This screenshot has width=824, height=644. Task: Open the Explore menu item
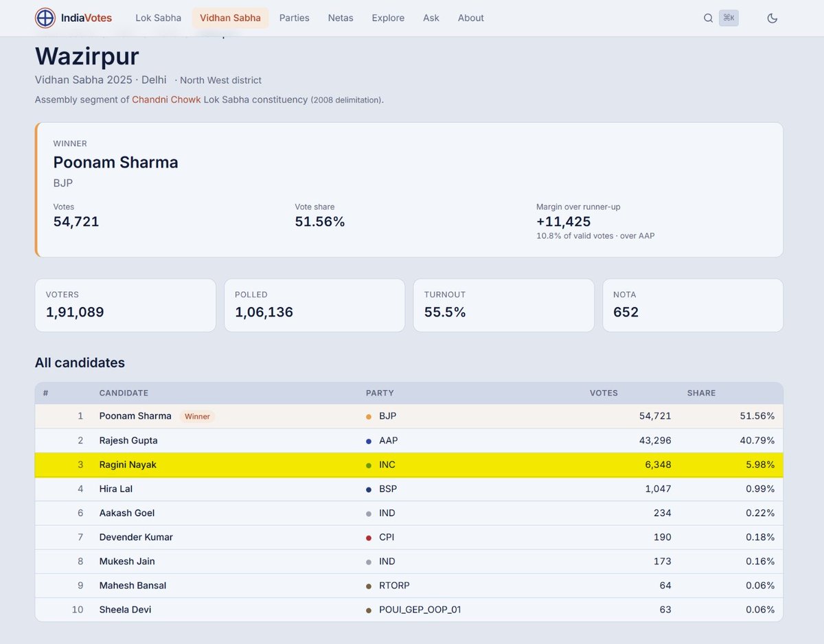[x=388, y=18]
